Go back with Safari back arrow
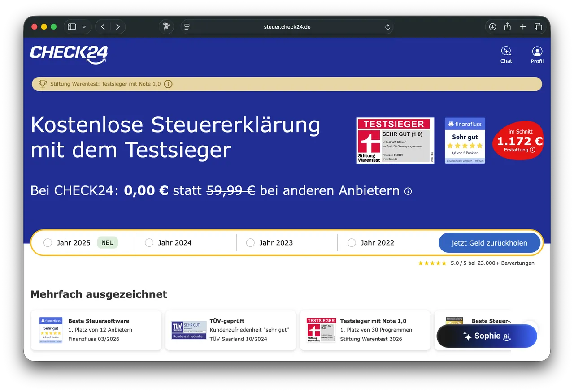Image resolution: width=574 pixels, height=392 pixels. click(x=103, y=27)
